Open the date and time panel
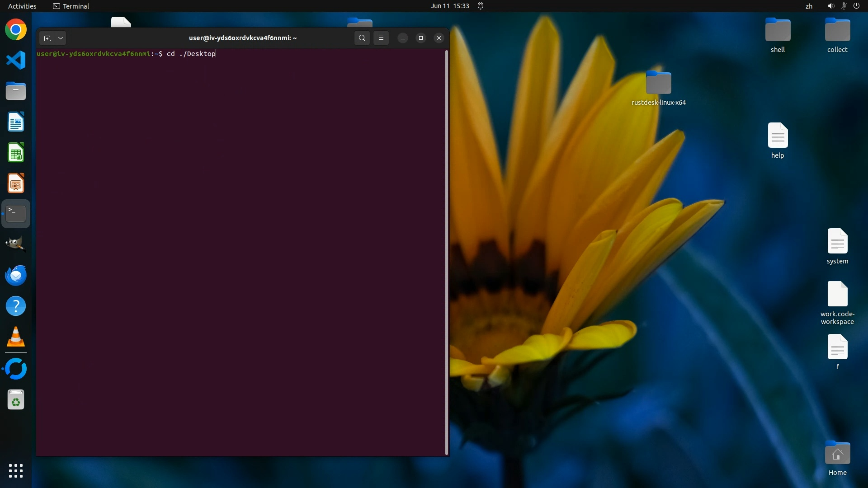The image size is (868, 488). (449, 6)
